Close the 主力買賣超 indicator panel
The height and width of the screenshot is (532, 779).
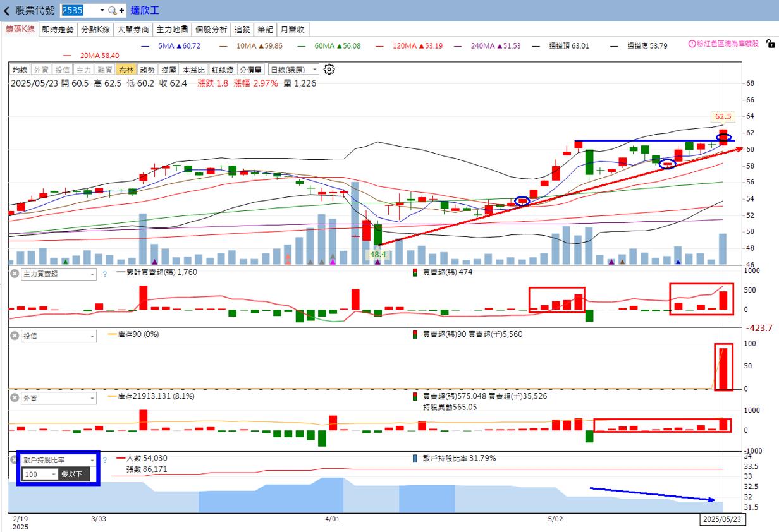tap(15, 274)
